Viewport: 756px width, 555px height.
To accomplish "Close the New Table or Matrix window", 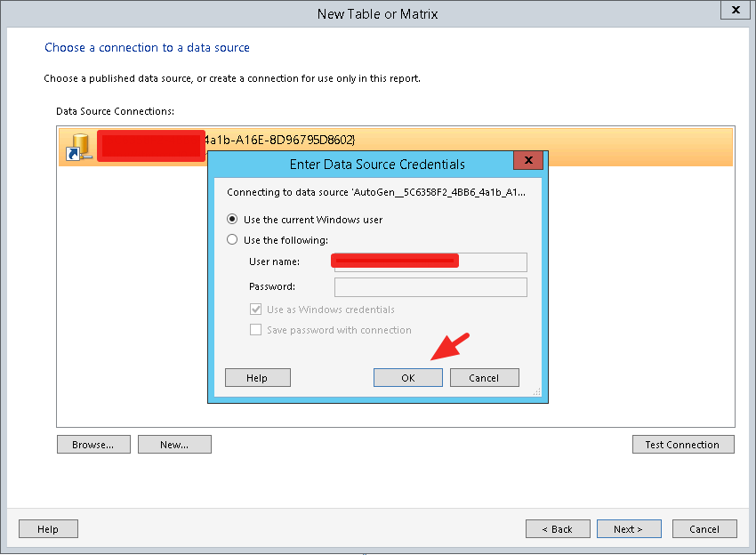I will 736,12.
